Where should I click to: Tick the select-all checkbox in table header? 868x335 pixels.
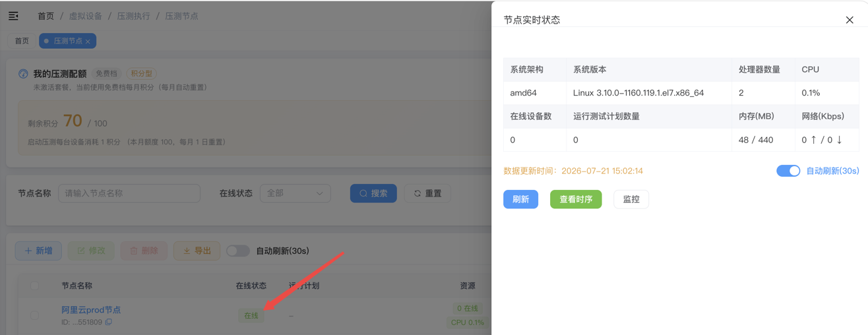34,286
